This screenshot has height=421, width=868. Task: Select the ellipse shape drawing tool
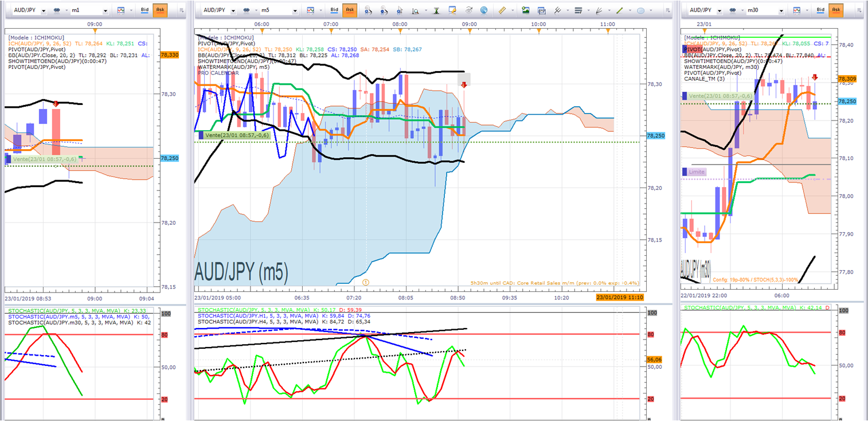(x=640, y=10)
